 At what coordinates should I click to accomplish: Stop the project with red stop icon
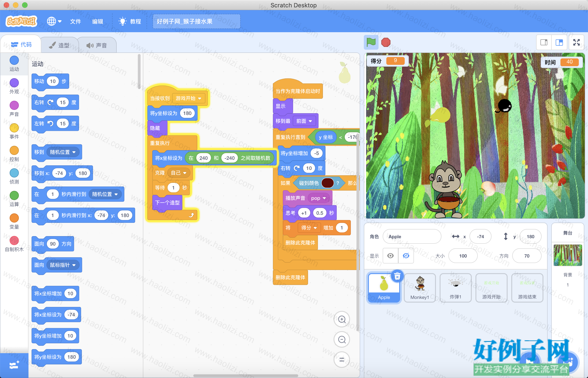[x=386, y=43]
